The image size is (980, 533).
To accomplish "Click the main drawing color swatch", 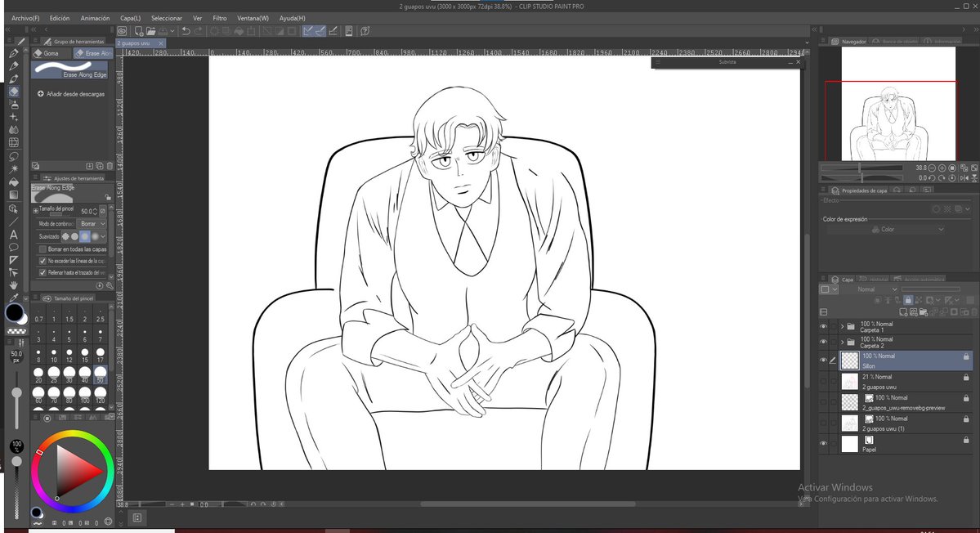I will [14, 312].
